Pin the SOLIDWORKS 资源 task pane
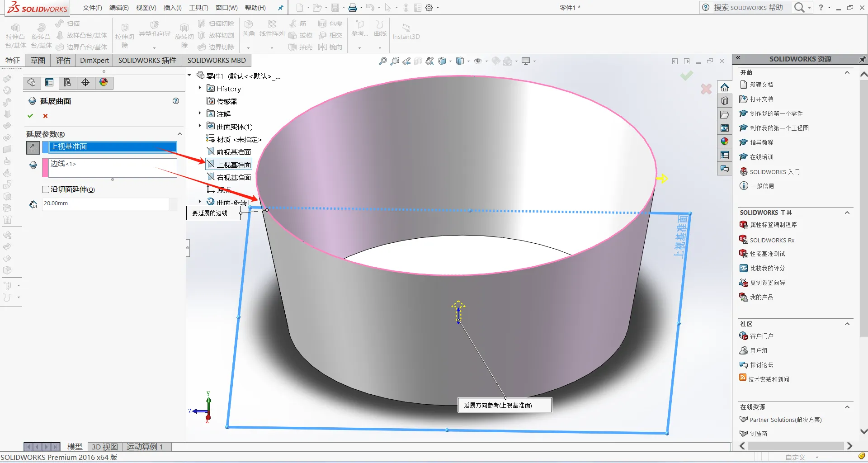This screenshot has width=868, height=463. tap(862, 59)
